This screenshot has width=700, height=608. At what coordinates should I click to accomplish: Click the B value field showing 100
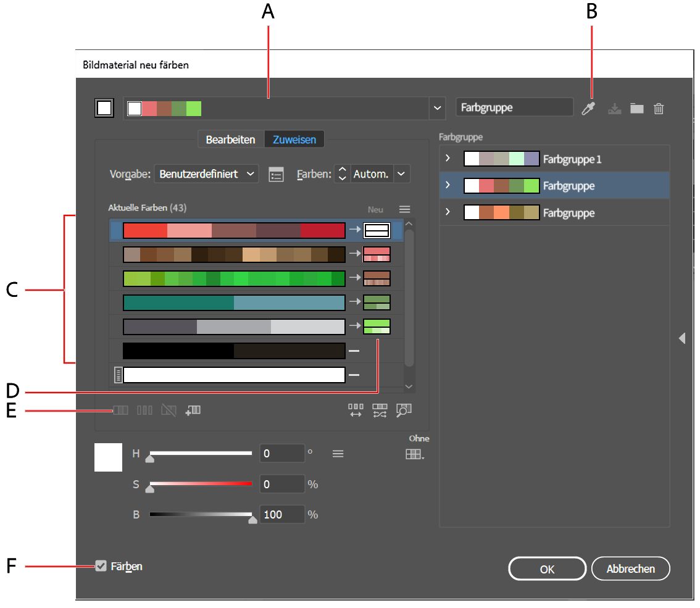(x=282, y=514)
